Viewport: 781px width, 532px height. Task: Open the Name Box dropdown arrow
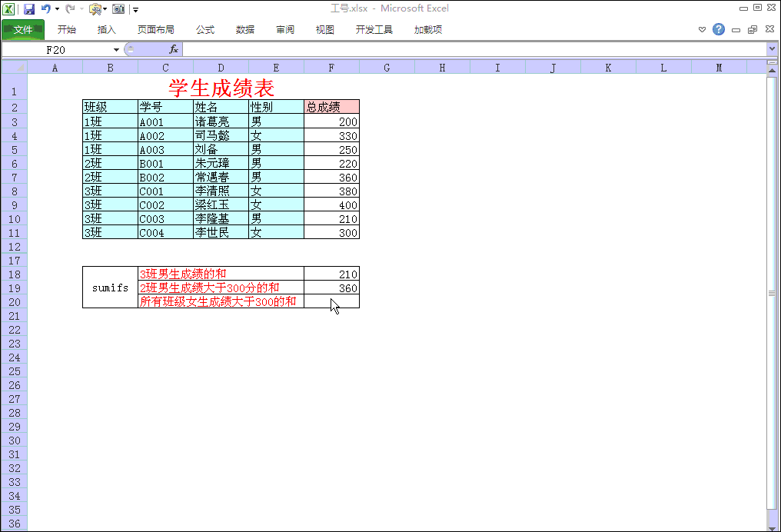116,50
